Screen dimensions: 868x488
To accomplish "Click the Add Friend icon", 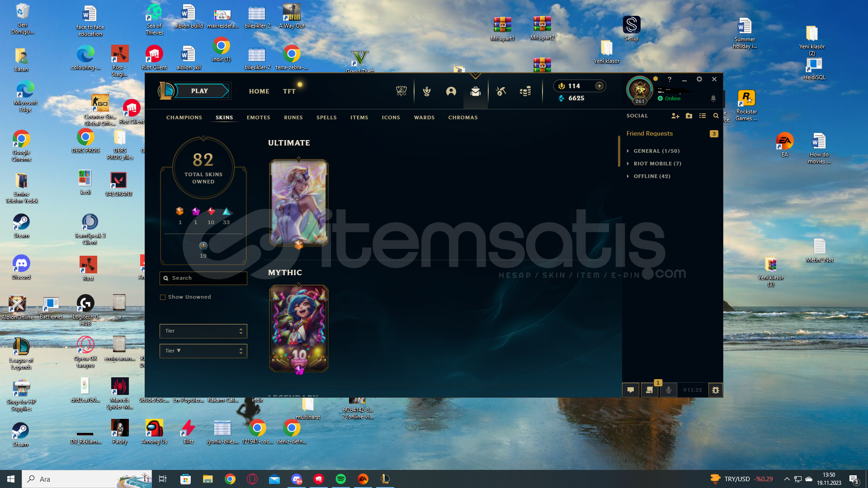I will point(675,116).
